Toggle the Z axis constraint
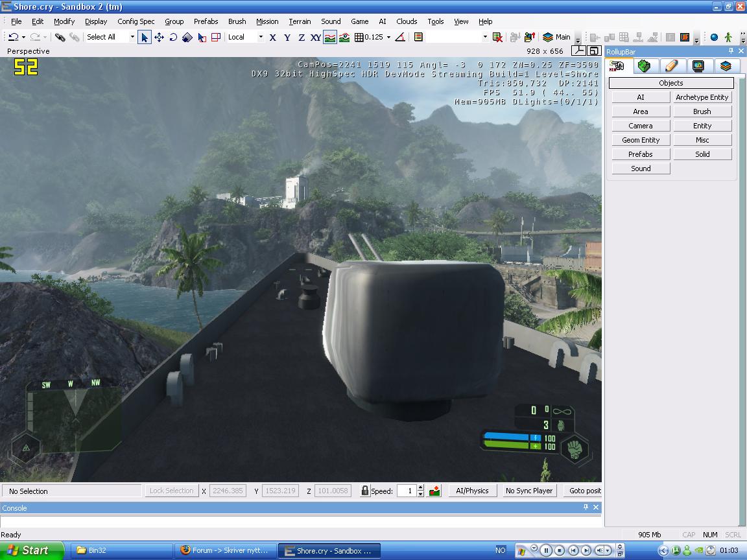Viewport: 747px width, 560px height. pos(301,37)
